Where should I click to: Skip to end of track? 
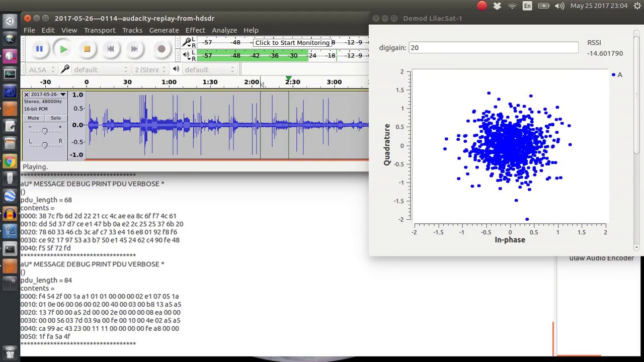(x=134, y=49)
